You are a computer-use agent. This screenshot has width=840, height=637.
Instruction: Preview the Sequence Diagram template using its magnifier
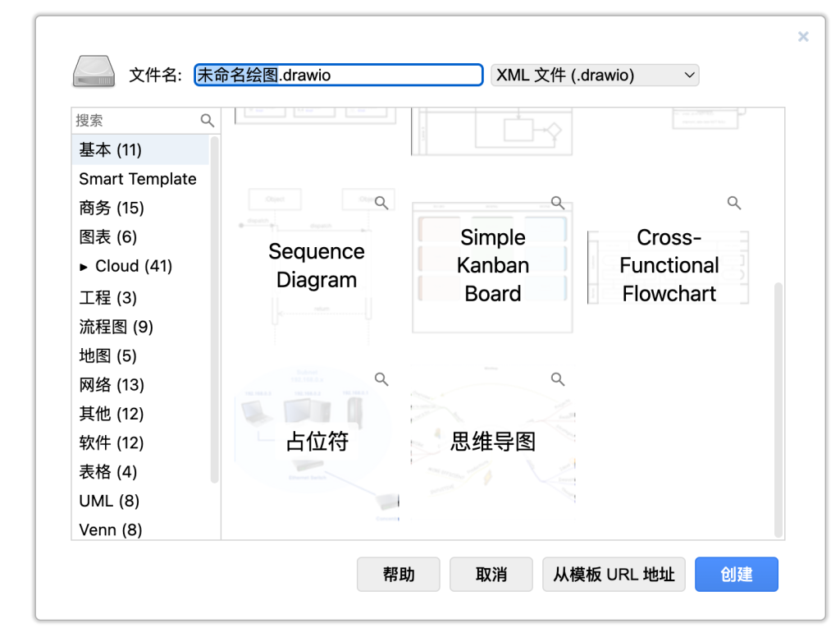click(381, 203)
